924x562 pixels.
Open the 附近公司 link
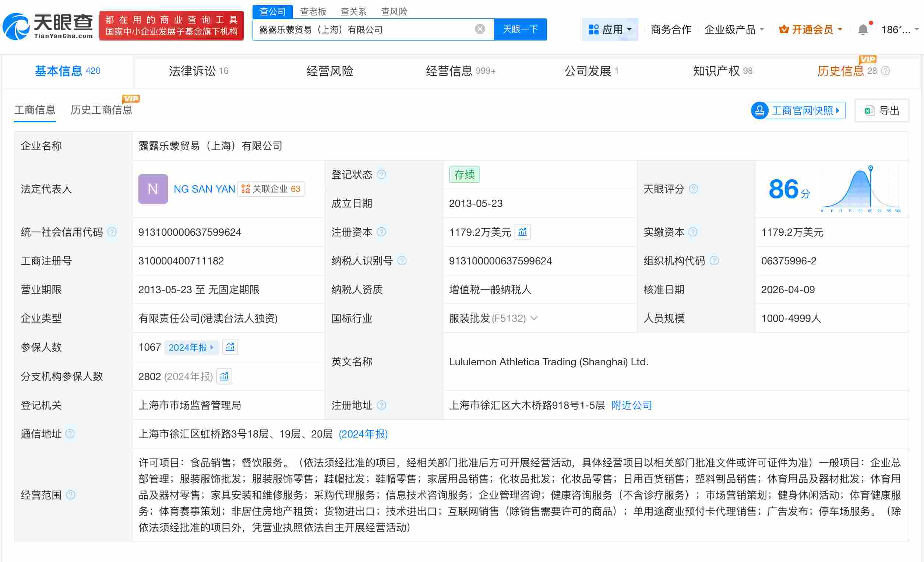click(631, 405)
